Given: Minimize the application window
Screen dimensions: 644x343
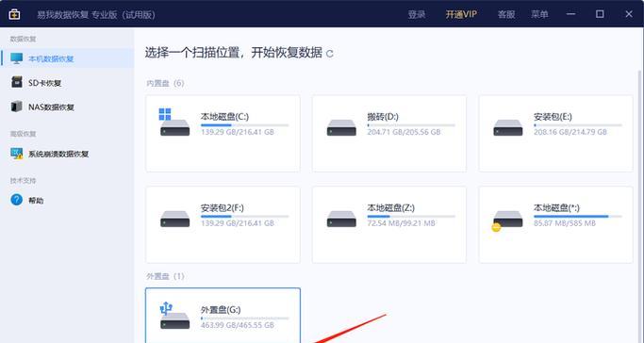Looking at the screenshot, I should pyautogui.click(x=570, y=14).
